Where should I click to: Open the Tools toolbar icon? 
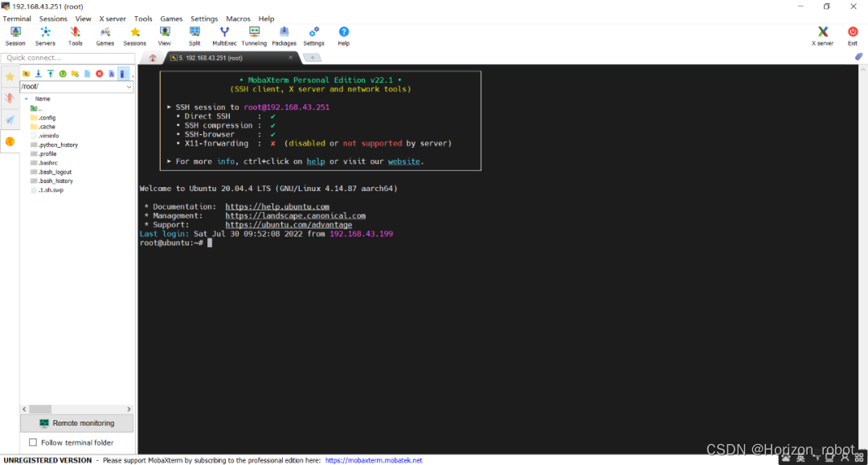pos(76,36)
